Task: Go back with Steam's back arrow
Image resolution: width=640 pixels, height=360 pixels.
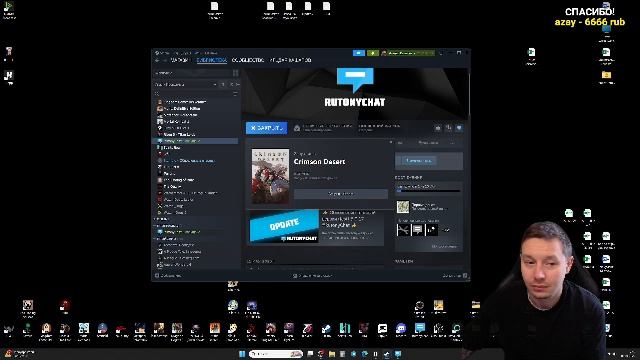Action: click(x=158, y=60)
